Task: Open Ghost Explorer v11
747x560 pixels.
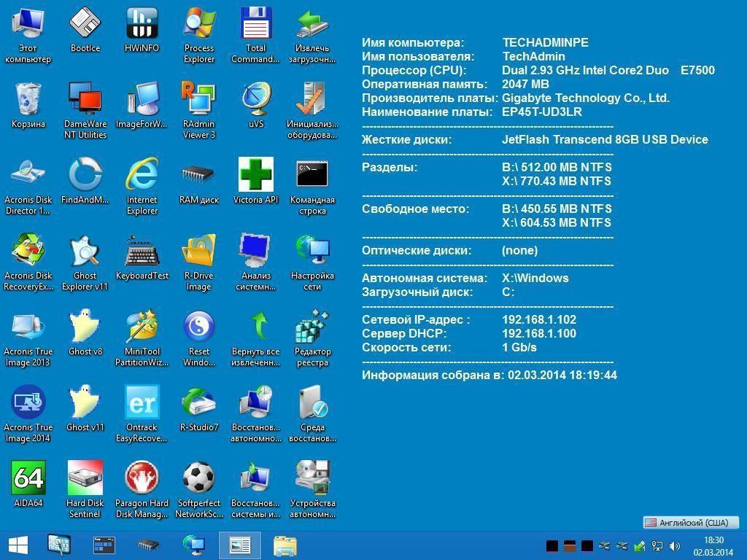Action: (x=85, y=250)
